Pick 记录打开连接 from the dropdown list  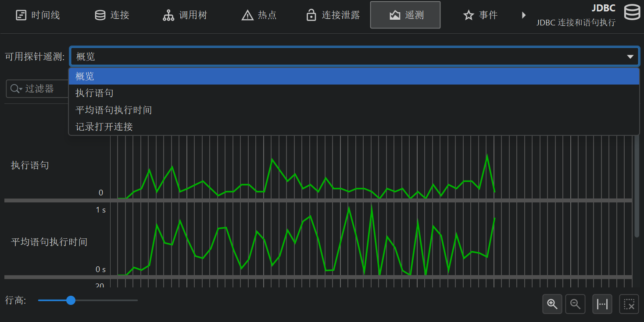pyautogui.click(x=104, y=127)
